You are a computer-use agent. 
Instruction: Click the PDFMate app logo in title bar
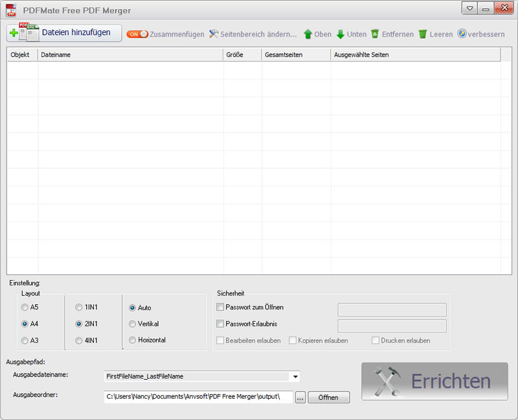[x=11, y=10]
